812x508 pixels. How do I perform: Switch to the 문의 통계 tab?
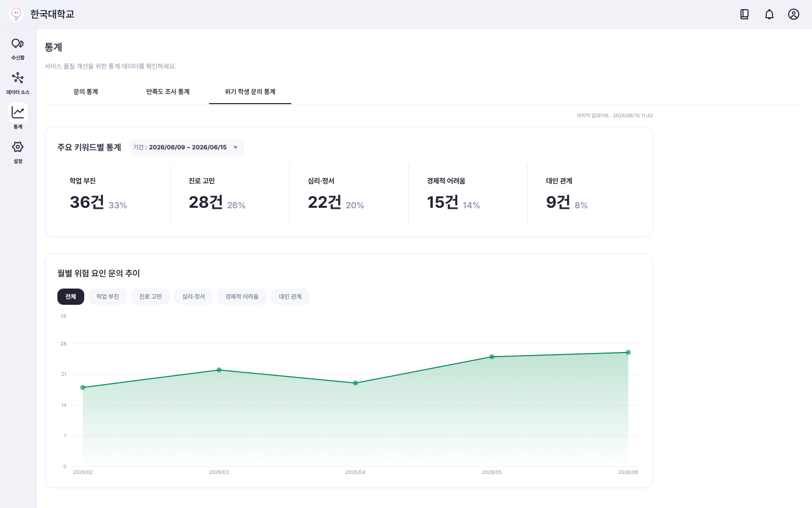[86, 92]
